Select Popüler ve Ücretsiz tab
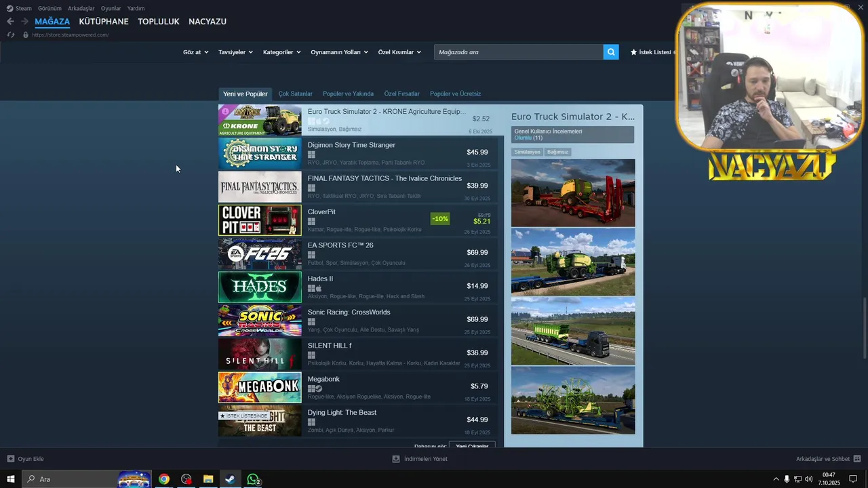Screen dimensions: 868x488 tap(455, 94)
